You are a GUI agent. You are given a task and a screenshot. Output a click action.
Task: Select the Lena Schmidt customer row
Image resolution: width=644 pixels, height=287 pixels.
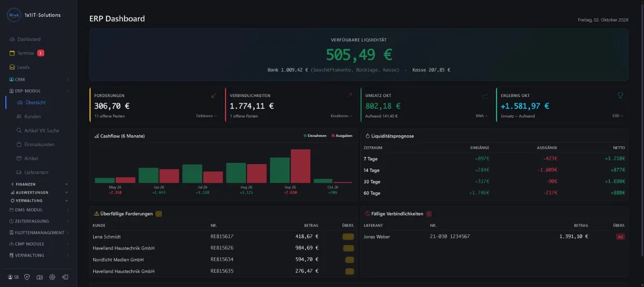[x=224, y=236]
